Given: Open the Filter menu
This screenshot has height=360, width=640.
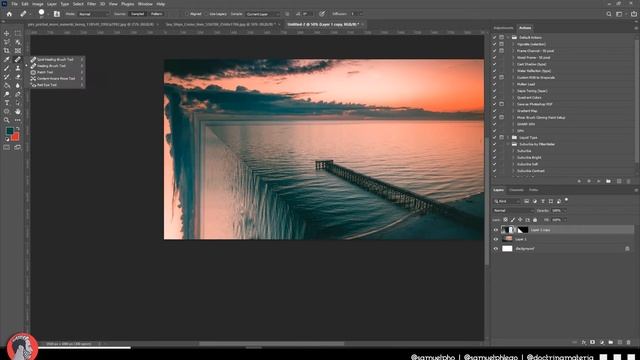Looking at the screenshot, I should point(91,4).
